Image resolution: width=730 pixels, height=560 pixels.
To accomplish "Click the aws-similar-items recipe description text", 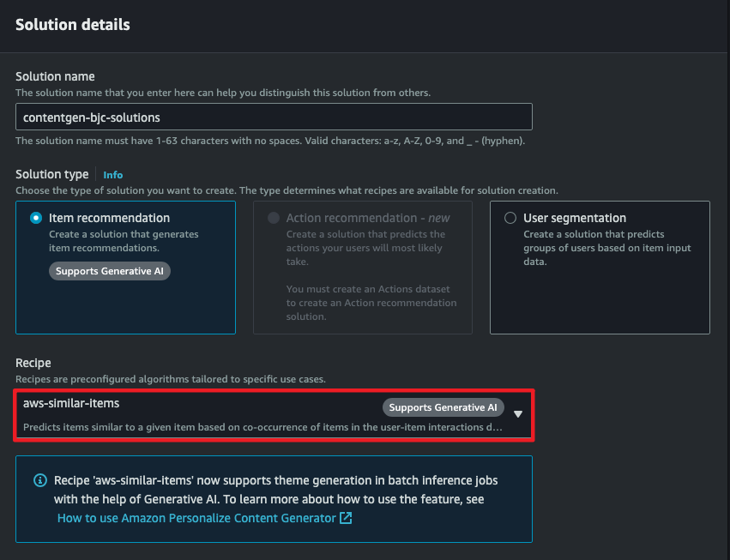I will point(262,427).
